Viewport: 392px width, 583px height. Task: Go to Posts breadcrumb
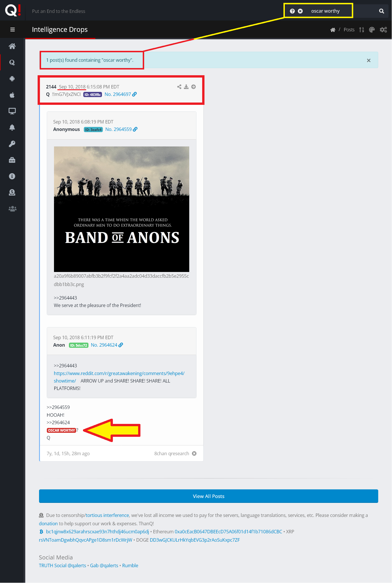(x=349, y=30)
